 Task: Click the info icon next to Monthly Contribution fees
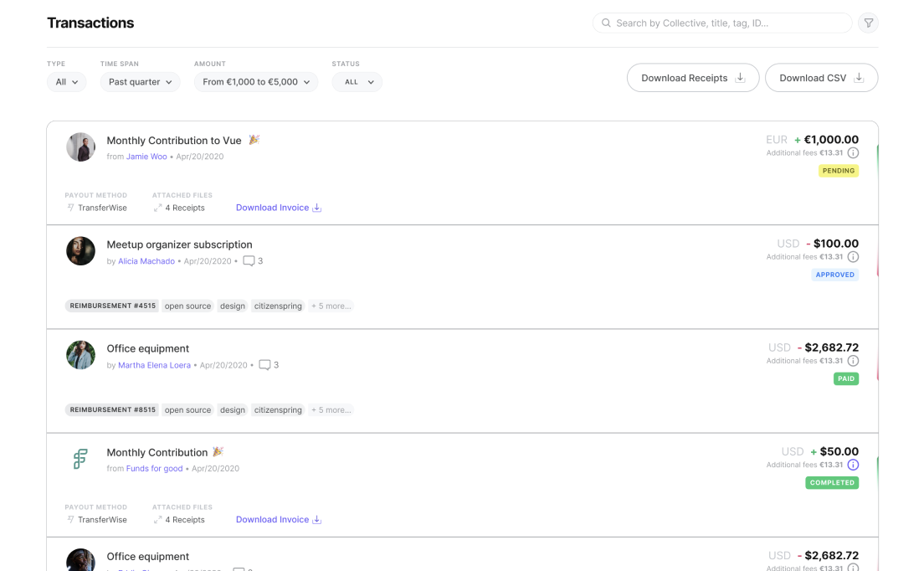pyautogui.click(x=853, y=152)
